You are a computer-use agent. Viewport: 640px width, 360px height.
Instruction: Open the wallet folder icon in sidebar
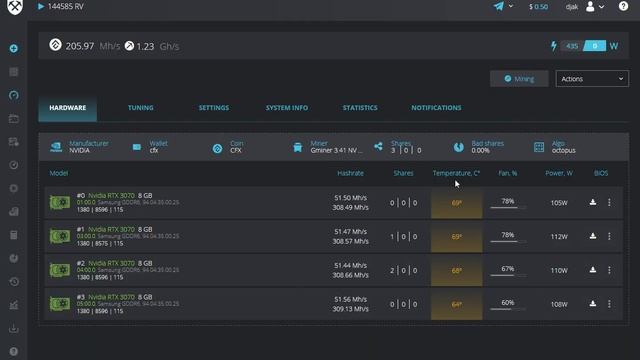(x=13, y=118)
